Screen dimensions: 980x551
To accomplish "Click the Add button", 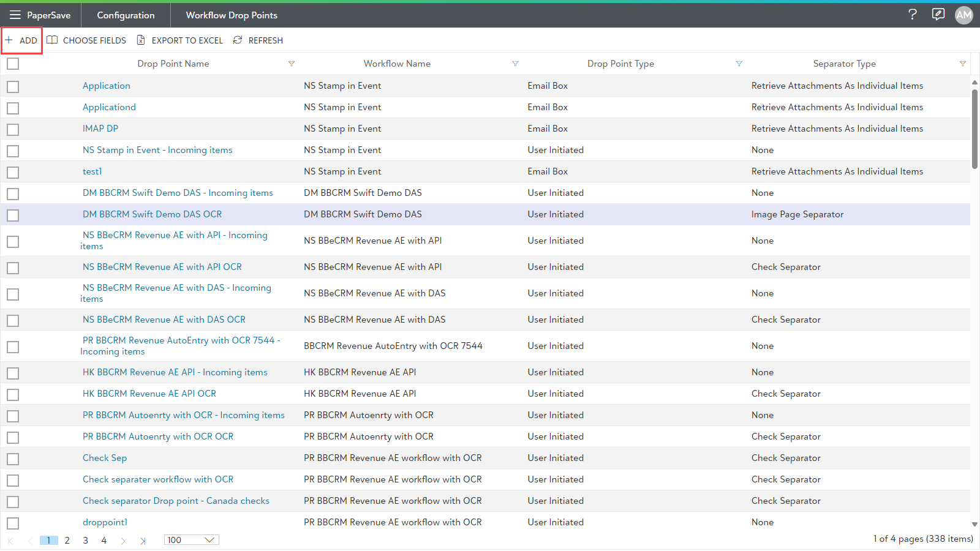I will (22, 40).
